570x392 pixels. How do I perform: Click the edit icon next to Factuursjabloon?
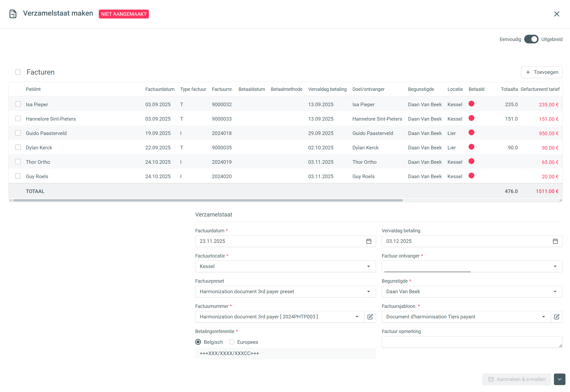[557, 316]
